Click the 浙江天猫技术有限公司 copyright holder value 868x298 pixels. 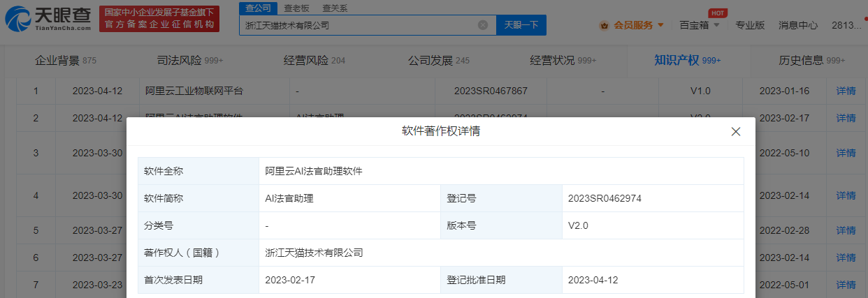(x=314, y=253)
